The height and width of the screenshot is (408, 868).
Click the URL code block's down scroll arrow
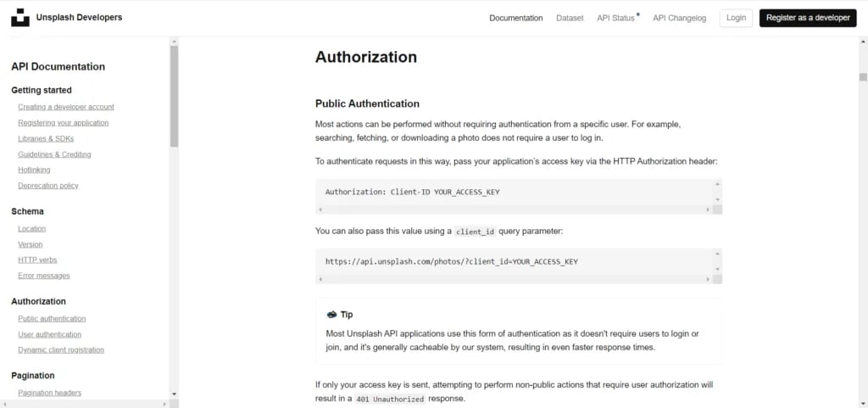pyautogui.click(x=718, y=270)
